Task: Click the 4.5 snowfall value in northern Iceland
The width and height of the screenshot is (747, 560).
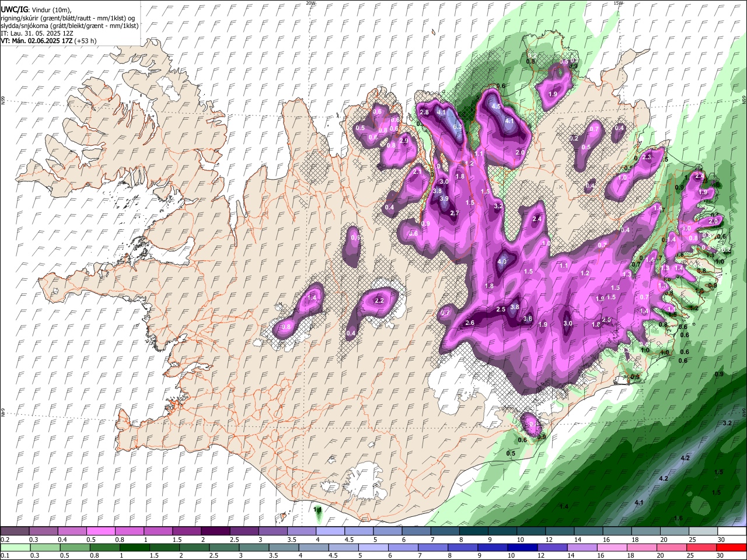Action: pyautogui.click(x=497, y=107)
